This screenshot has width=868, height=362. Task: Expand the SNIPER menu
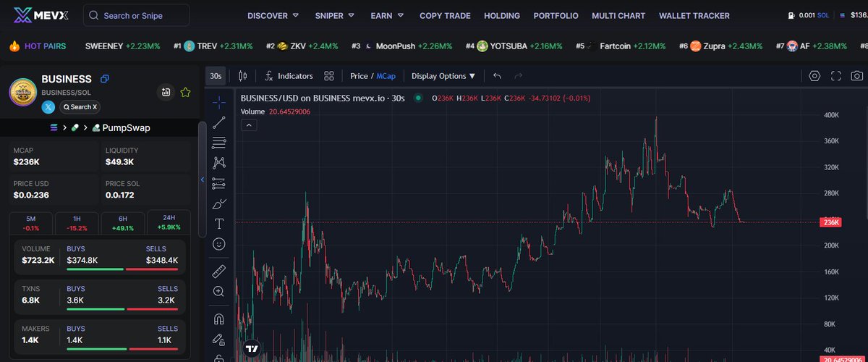coord(335,15)
